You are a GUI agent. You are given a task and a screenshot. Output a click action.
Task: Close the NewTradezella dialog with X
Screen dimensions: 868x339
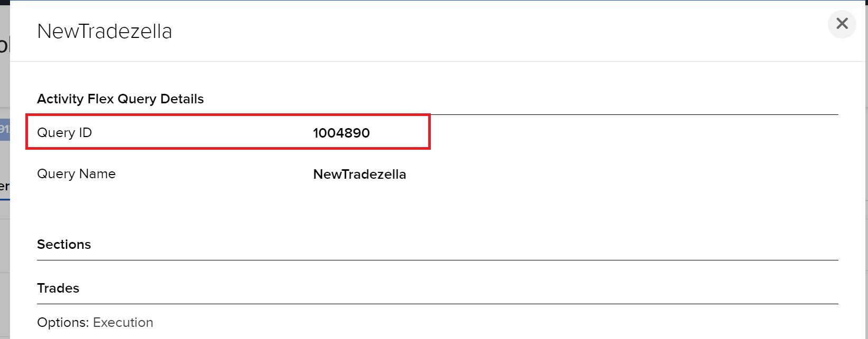[842, 24]
